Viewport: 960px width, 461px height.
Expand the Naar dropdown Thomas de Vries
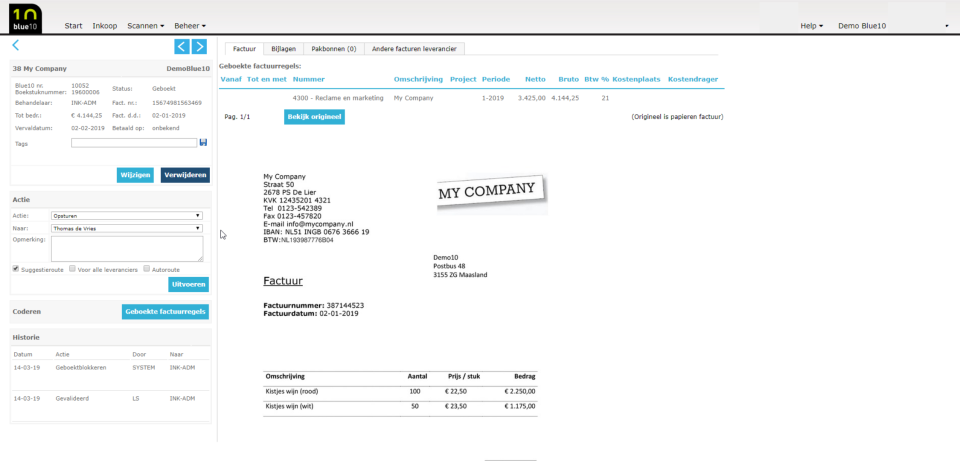pos(127,228)
